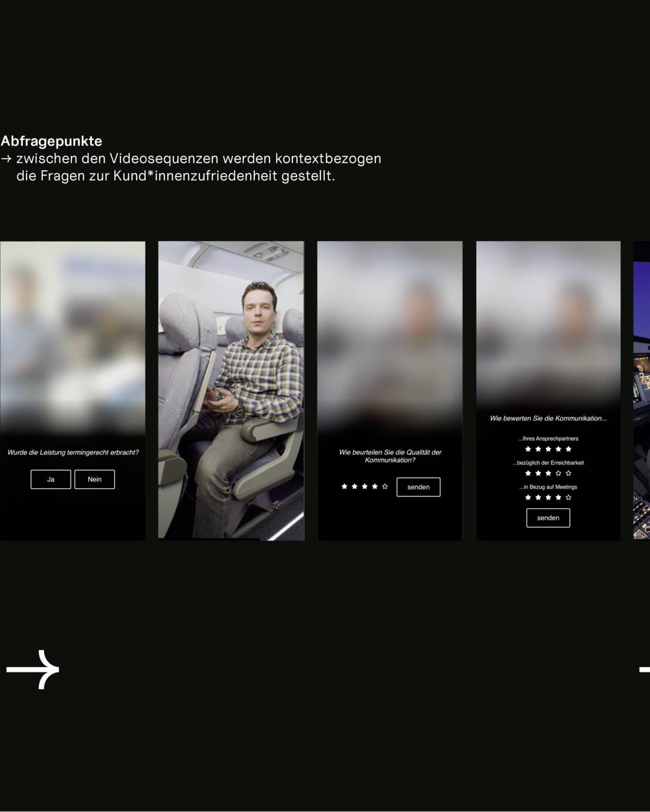Click the partially visible arrow at right edge

pos(644,669)
